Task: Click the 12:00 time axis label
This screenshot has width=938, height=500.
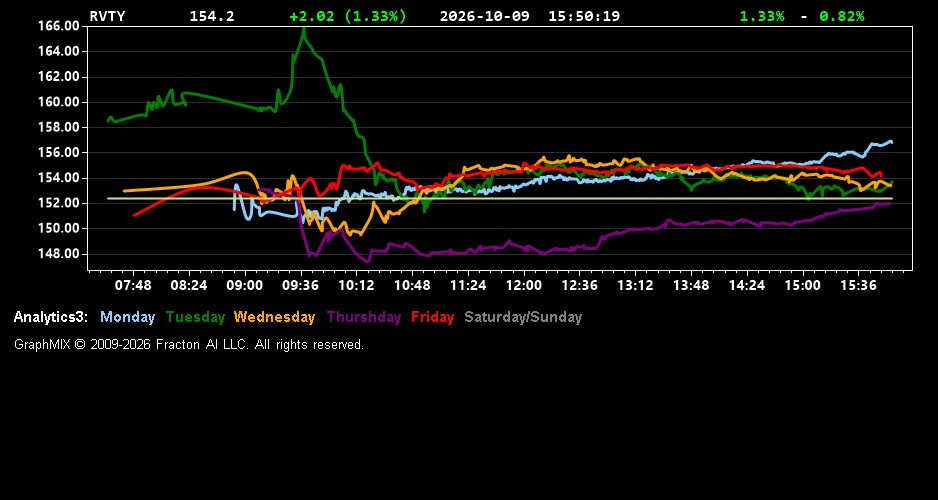Action: 524,286
